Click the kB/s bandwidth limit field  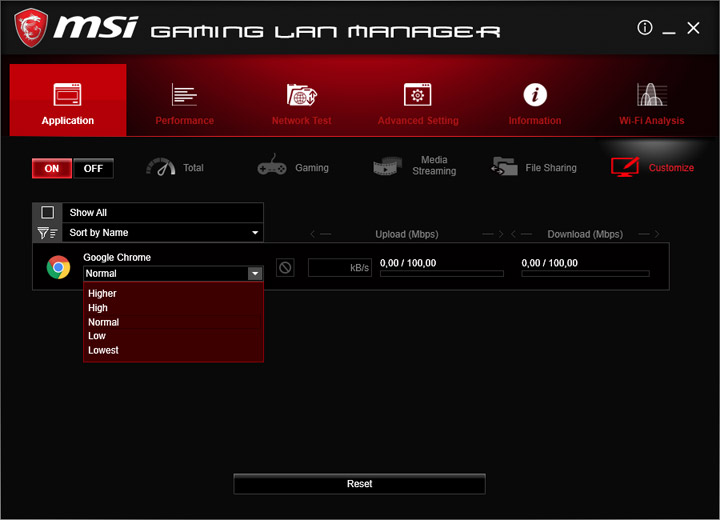[x=340, y=267]
